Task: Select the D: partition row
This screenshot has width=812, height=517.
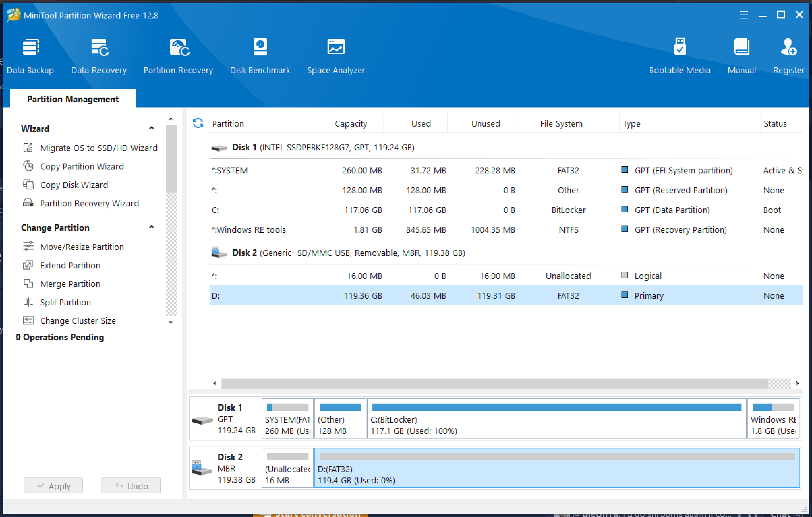Action: pos(506,296)
